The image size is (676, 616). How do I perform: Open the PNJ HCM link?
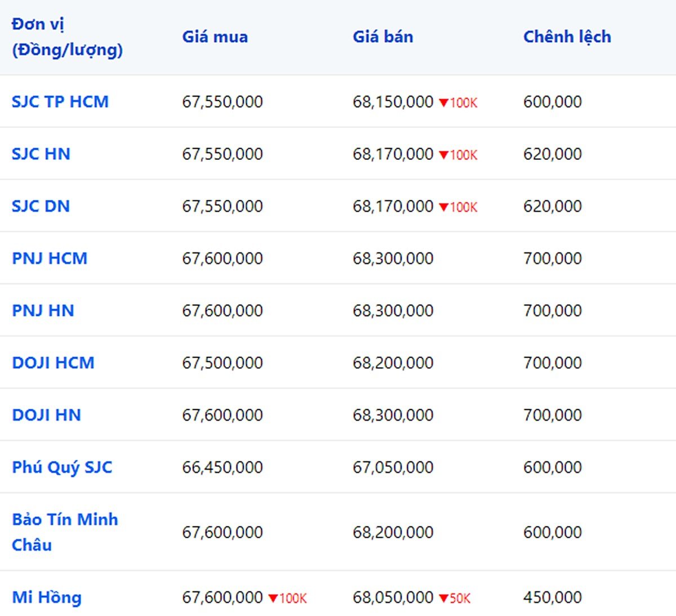50,258
